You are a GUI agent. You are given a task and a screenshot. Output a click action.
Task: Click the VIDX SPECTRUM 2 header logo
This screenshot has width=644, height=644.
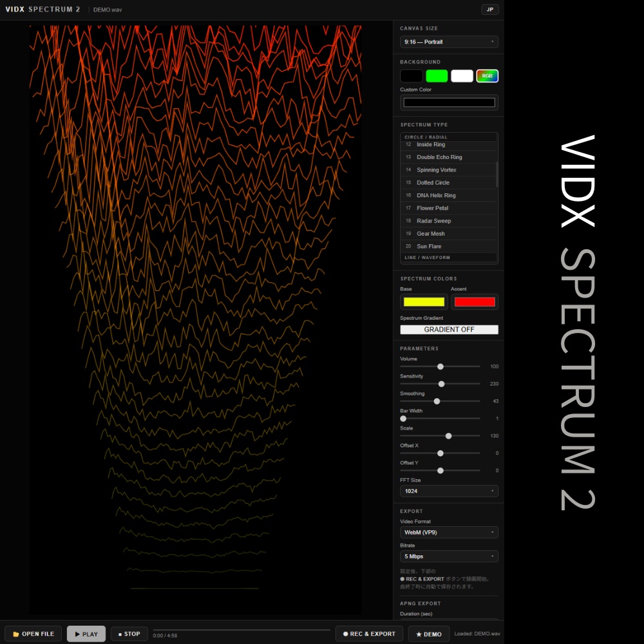click(43, 9)
